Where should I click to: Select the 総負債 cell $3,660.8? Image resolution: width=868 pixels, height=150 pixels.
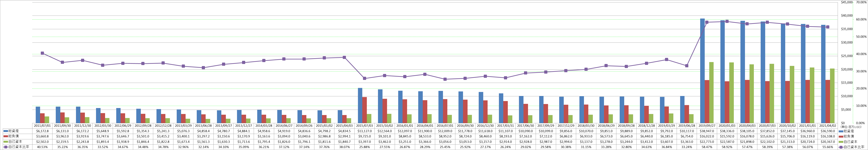tap(42, 136)
